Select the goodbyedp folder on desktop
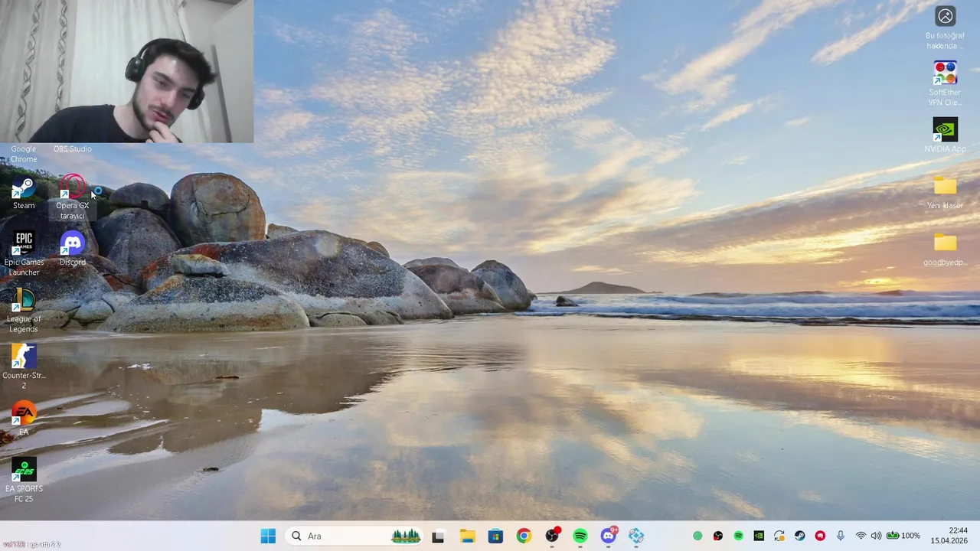980x551 pixels. pos(946,249)
